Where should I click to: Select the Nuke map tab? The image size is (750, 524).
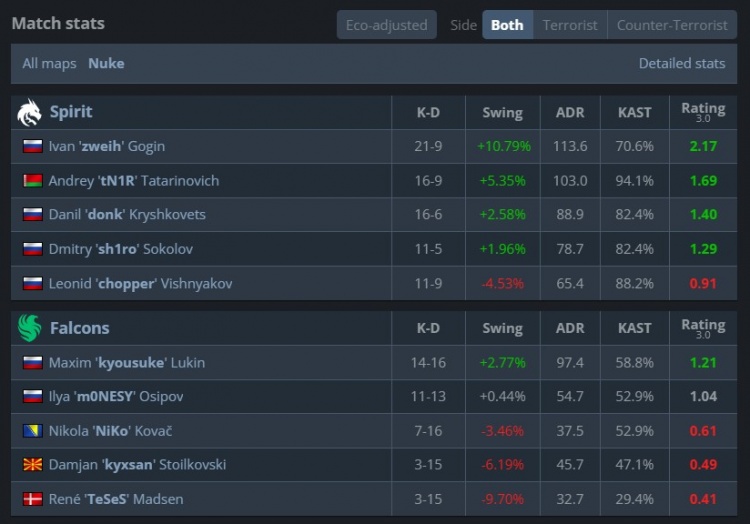pyautogui.click(x=106, y=63)
